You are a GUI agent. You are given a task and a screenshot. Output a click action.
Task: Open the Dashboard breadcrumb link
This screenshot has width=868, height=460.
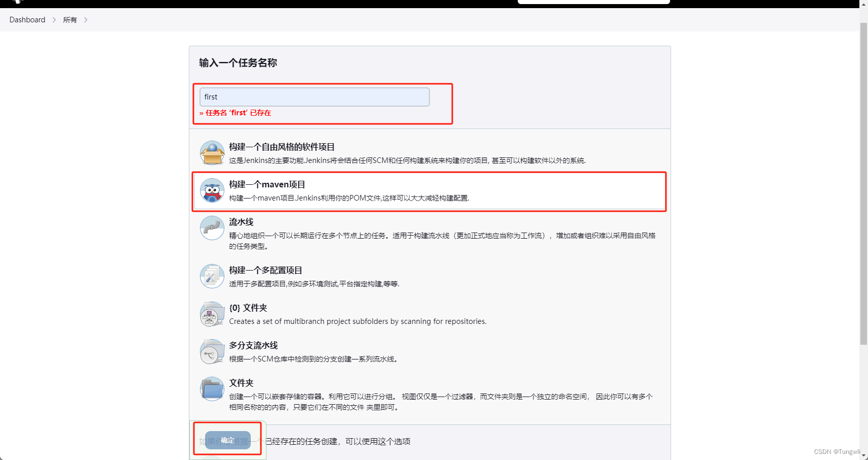pos(27,20)
